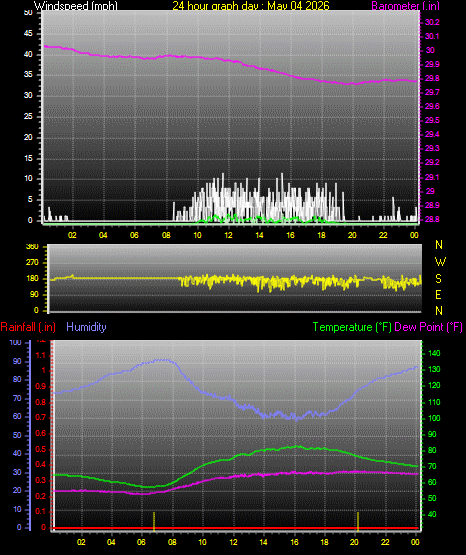Viewport: 466px width, 555px height.
Task: Click the 100 value on the humidity scale
Action: pos(16,343)
